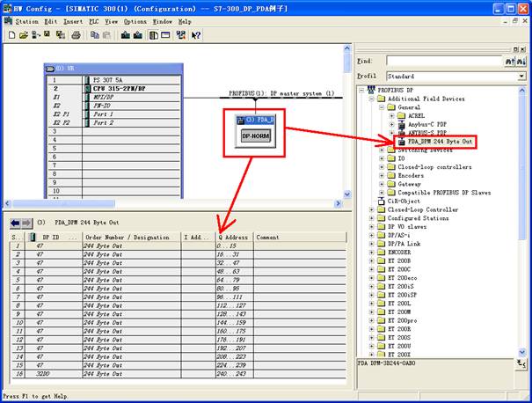Click the Download to Module icon
Image resolution: width=532 pixels, height=403 pixels.
[126, 35]
